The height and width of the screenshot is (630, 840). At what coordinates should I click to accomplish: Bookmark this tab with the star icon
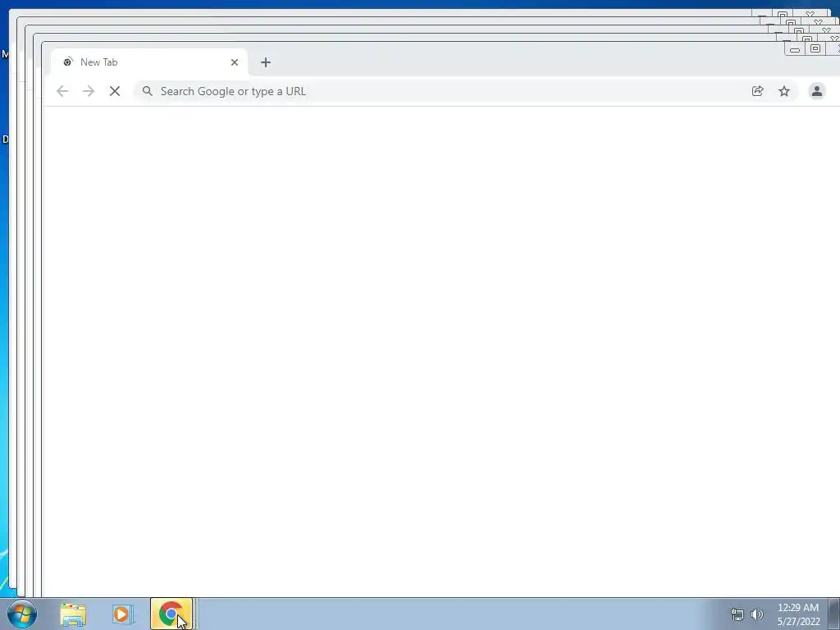[784, 91]
